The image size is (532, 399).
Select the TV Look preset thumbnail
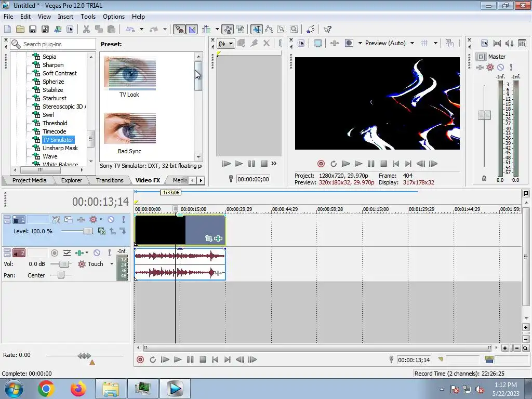click(x=129, y=73)
